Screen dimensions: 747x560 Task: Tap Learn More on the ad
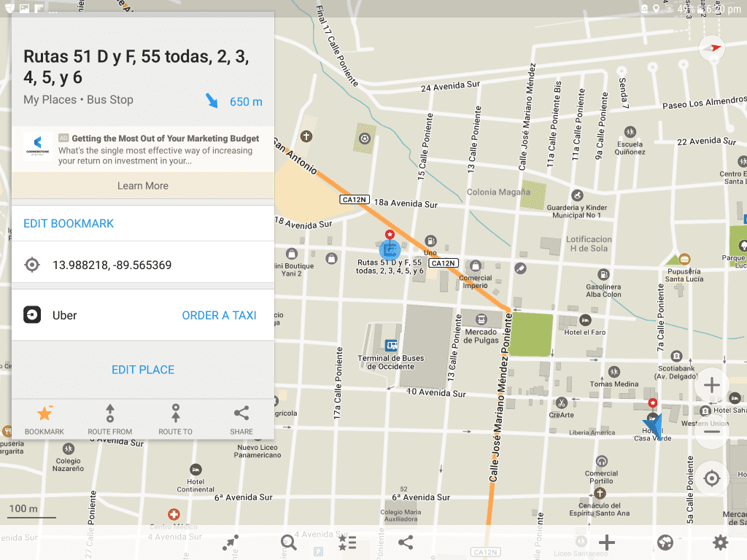tap(143, 186)
